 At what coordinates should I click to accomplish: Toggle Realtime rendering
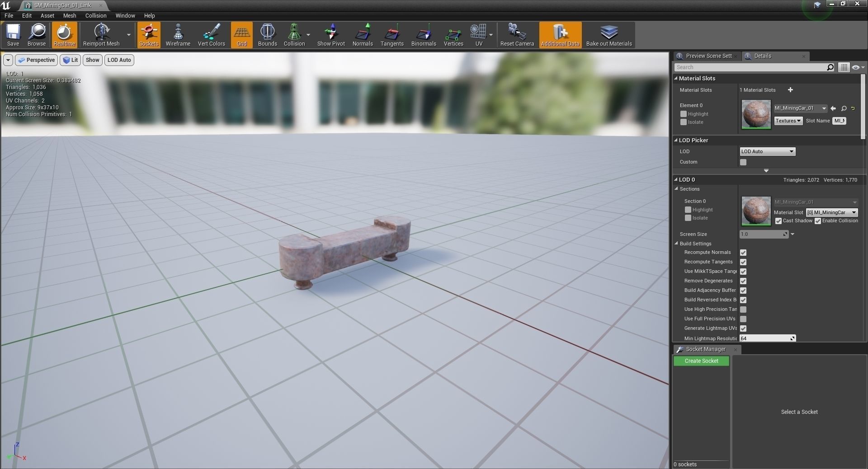tap(64, 35)
